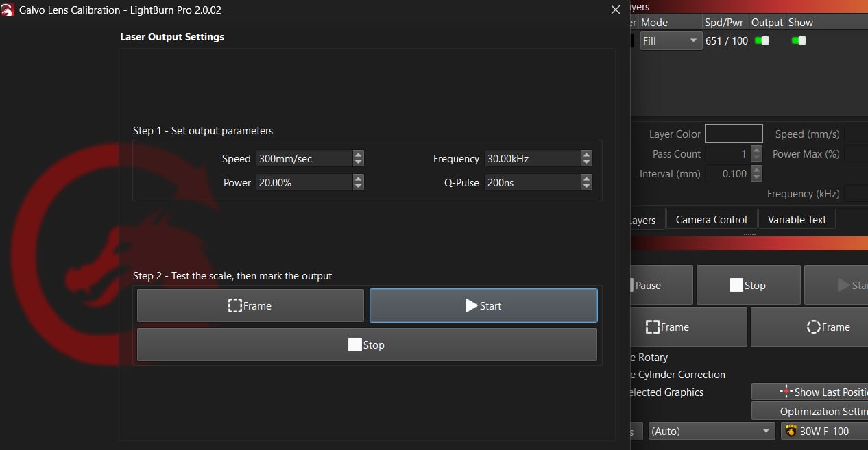Increase the Frequency value with up arrow
The image size is (868, 450).
[x=586, y=155]
